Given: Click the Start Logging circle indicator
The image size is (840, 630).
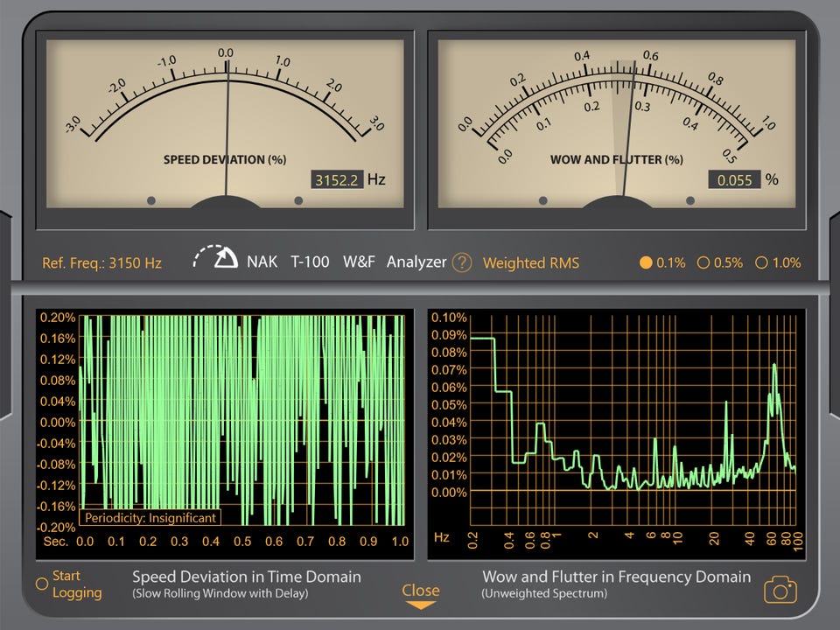Looking at the screenshot, I should coord(41,584).
